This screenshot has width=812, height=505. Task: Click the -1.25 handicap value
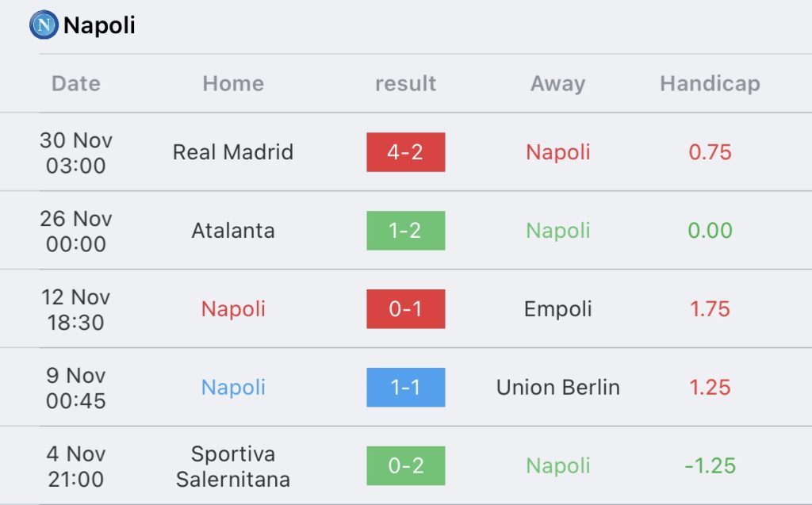pos(710,465)
